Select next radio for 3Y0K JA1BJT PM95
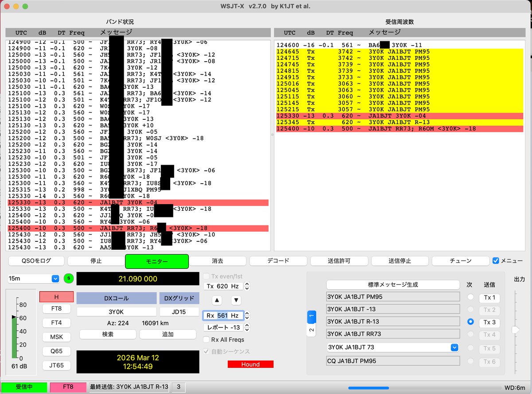532x394 pixels. click(470, 297)
